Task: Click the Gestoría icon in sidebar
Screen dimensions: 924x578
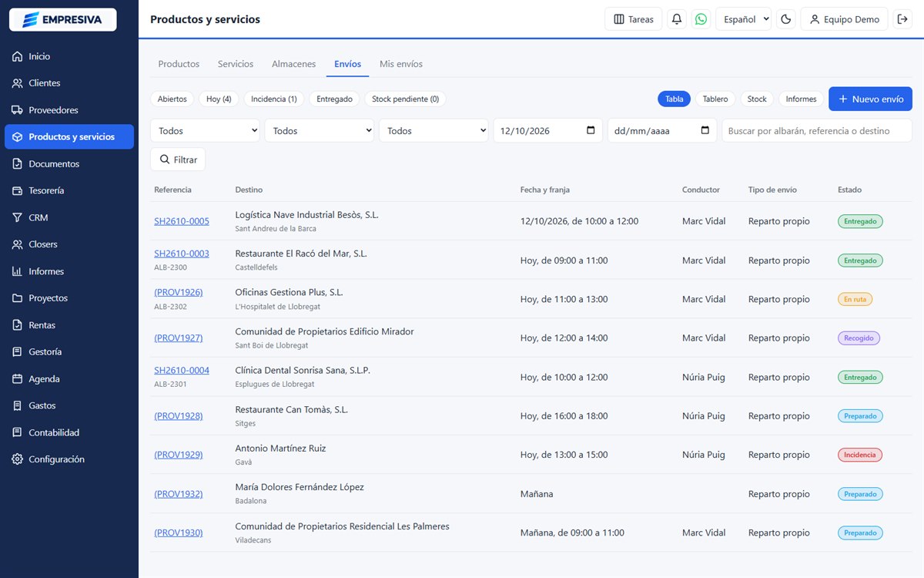Action: (x=18, y=352)
